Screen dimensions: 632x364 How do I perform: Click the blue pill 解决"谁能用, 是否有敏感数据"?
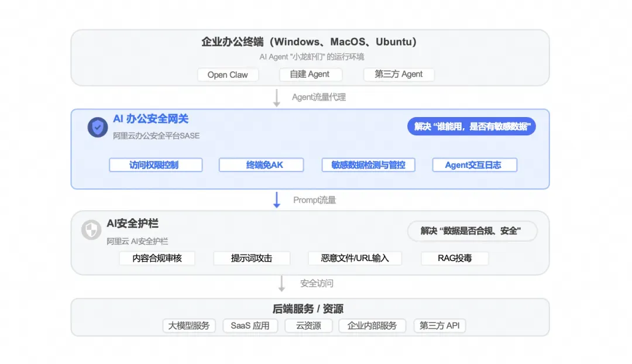(x=472, y=126)
